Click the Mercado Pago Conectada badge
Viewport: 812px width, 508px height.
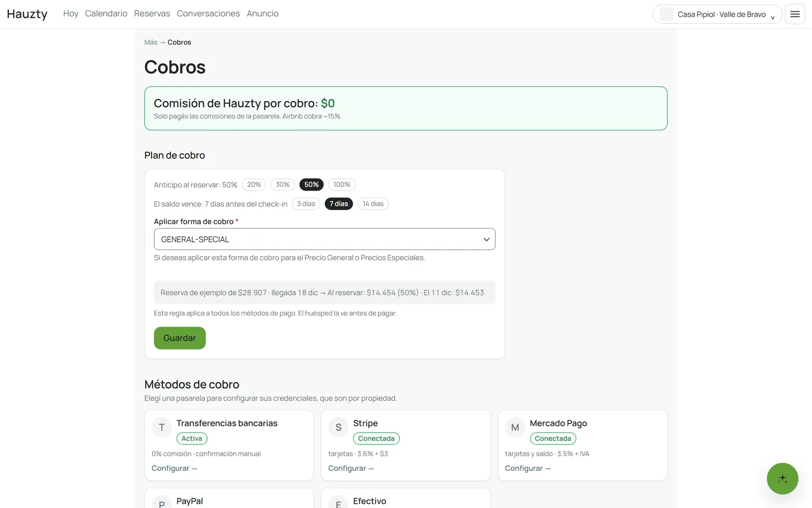pyautogui.click(x=553, y=438)
